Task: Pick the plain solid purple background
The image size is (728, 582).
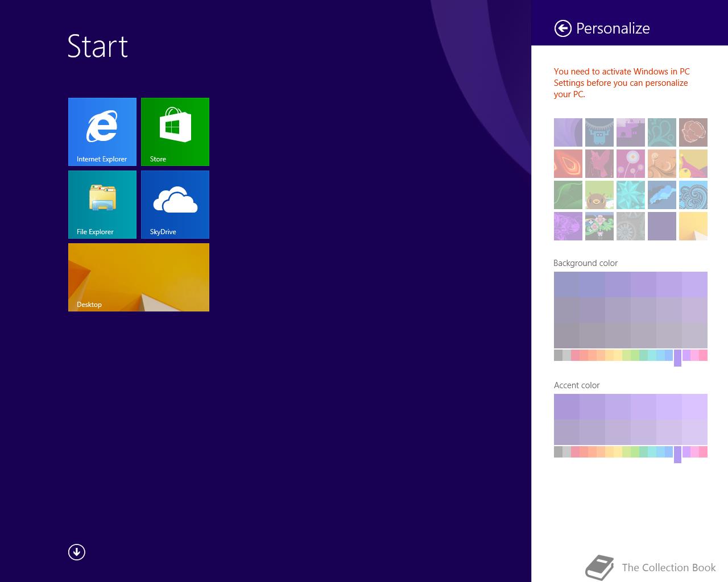Action: coord(662,226)
